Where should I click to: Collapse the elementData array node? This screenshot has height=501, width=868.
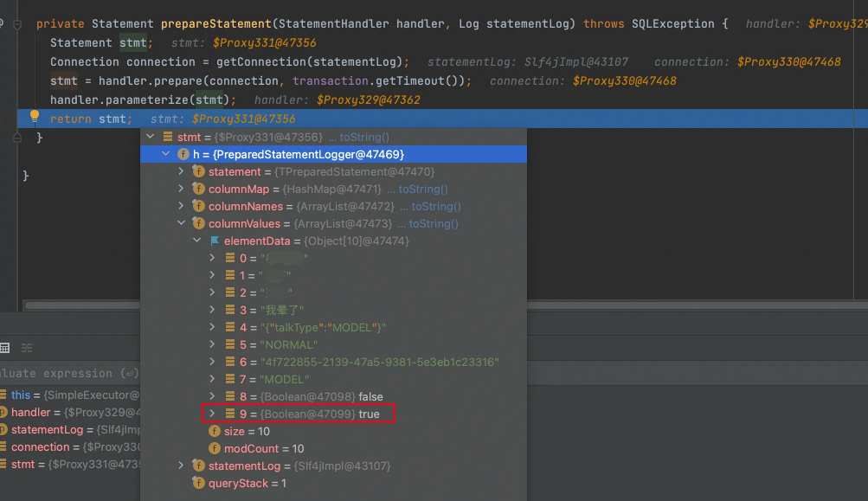tap(196, 241)
